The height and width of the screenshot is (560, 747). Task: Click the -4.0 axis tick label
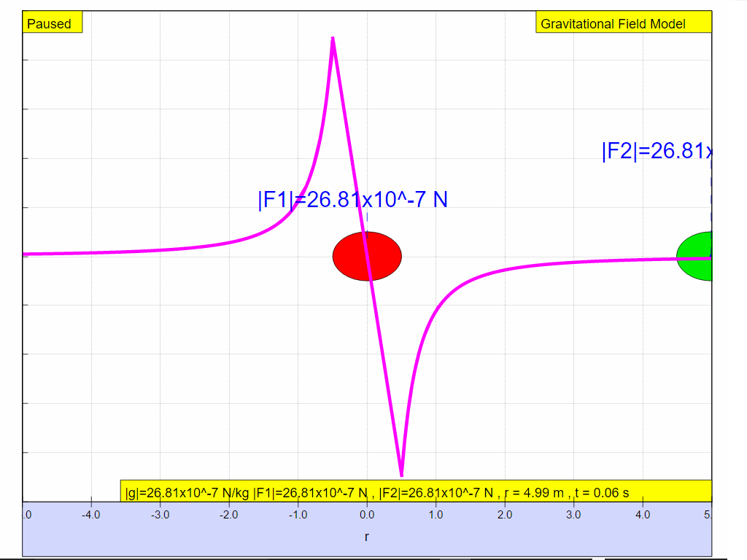tap(91, 515)
